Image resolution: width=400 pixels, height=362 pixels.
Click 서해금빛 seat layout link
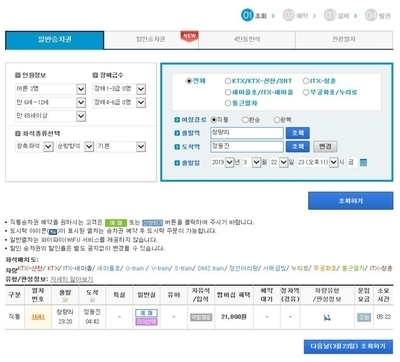click(x=274, y=268)
